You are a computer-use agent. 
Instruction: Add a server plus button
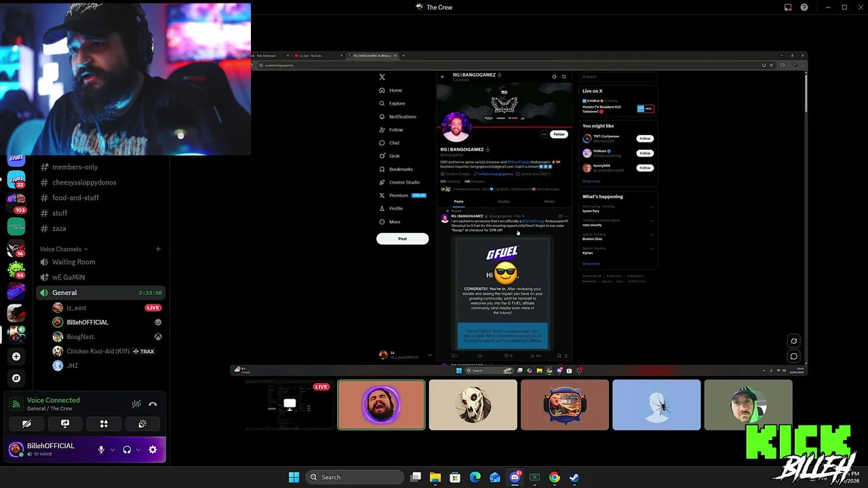(x=16, y=357)
